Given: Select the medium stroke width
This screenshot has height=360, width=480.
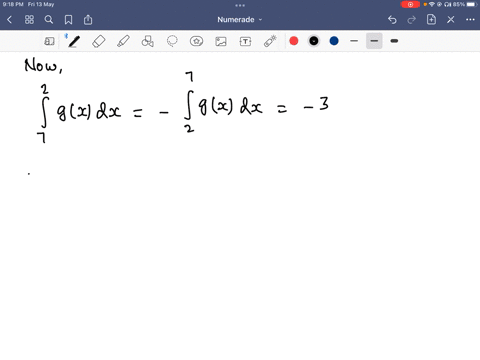Looking at the screenshot, I should pos(374,41).
